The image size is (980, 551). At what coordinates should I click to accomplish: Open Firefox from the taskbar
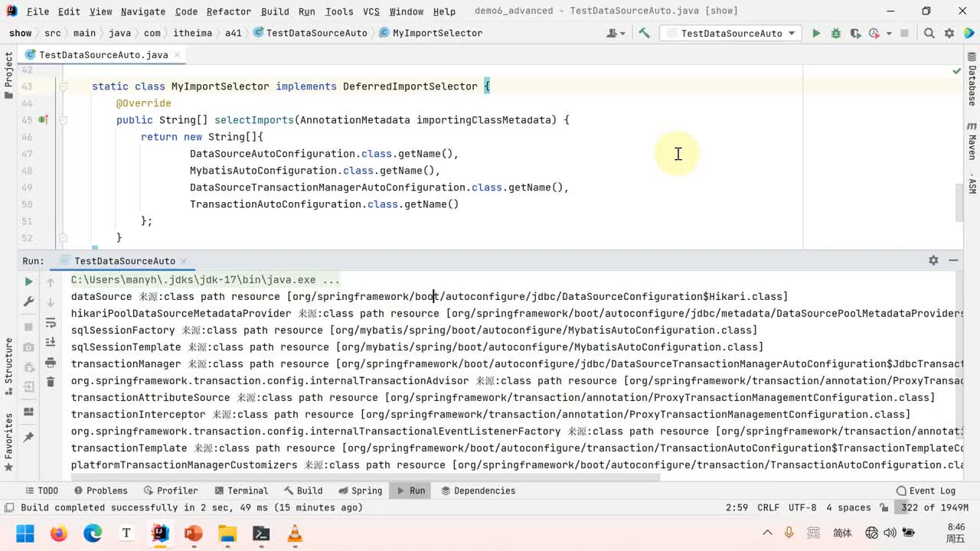pos(59,533)
